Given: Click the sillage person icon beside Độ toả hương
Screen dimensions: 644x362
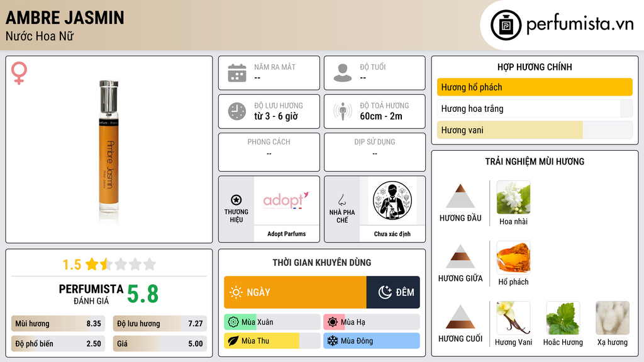Looking at the screenshot, I should coord(343,111).
